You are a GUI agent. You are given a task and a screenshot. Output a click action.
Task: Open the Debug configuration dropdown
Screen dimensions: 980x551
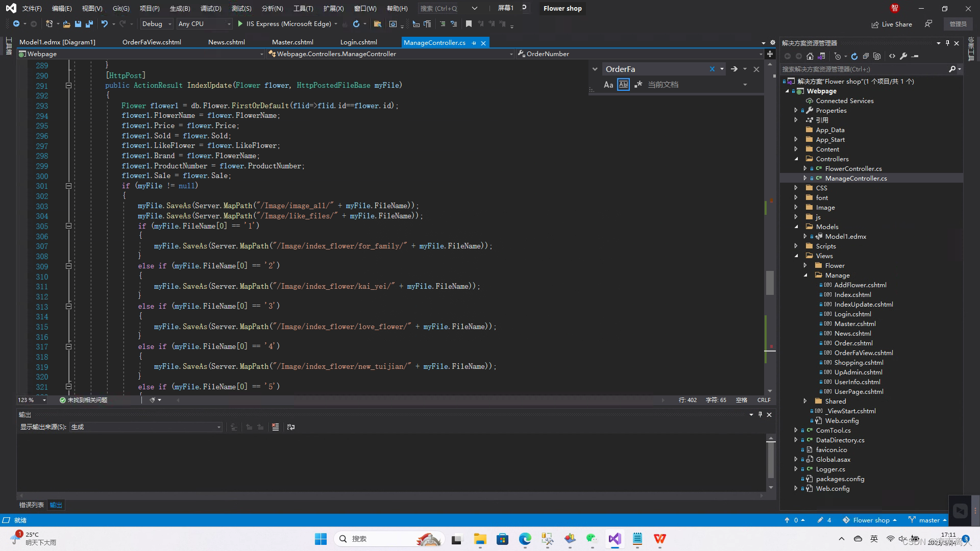[x=156, y=24]
